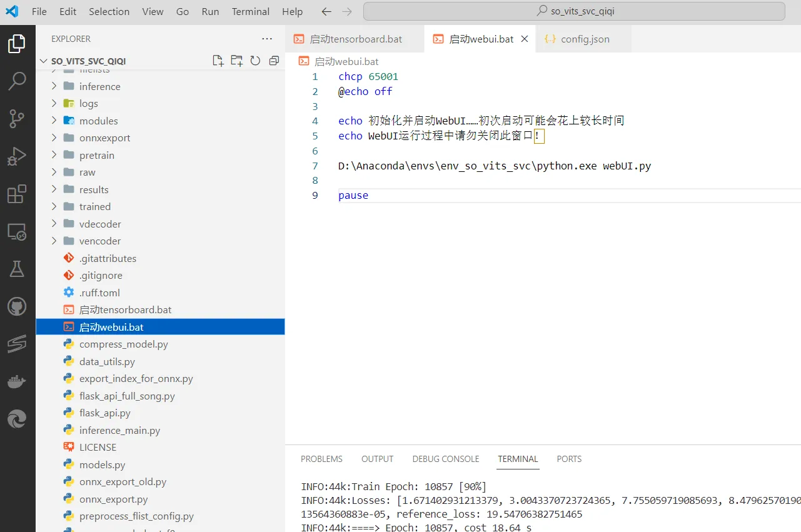Show the OUTPUT panel tab
This screenshot has height=532, width=801.
378,459
